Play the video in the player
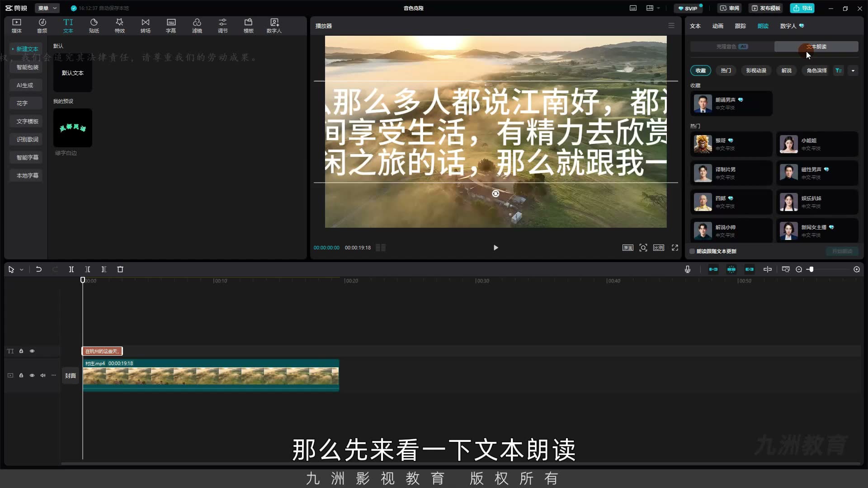 [x=495, y=248]
